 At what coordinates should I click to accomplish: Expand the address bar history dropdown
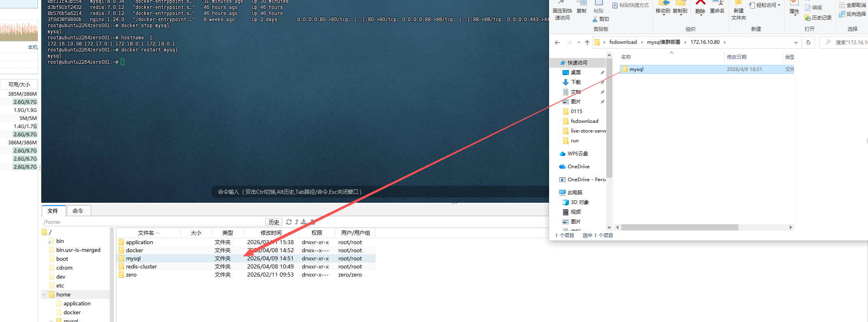(796, 42)
